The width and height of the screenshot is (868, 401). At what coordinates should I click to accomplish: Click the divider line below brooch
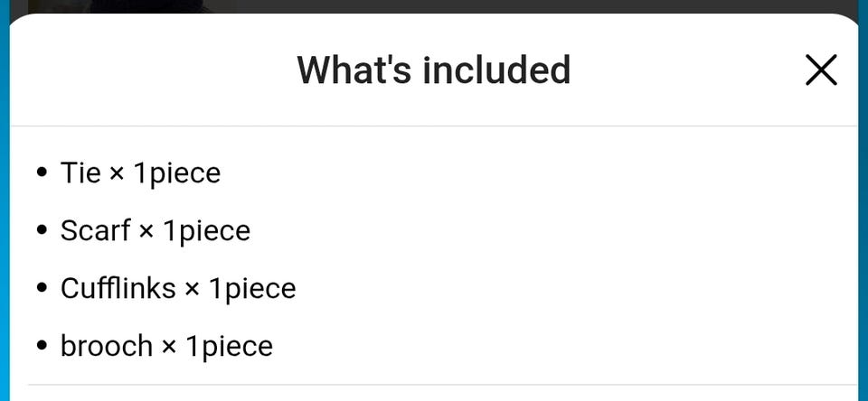pos(442,385)
